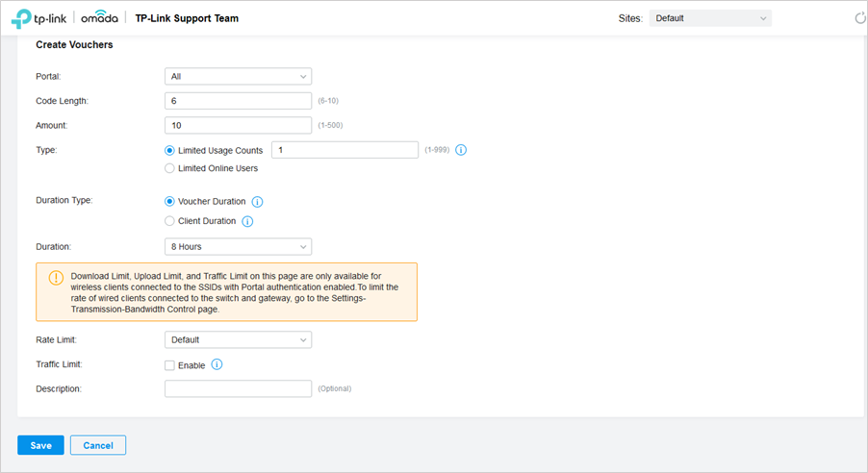
Task: Open the Sites selector showing Default
Action: [710, 18]
